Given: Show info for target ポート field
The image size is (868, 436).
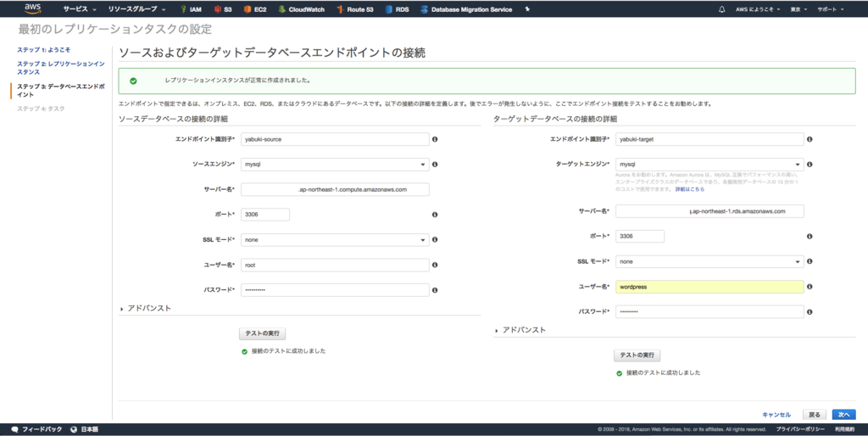Looking at the screenshot, I should coord(810,237).
